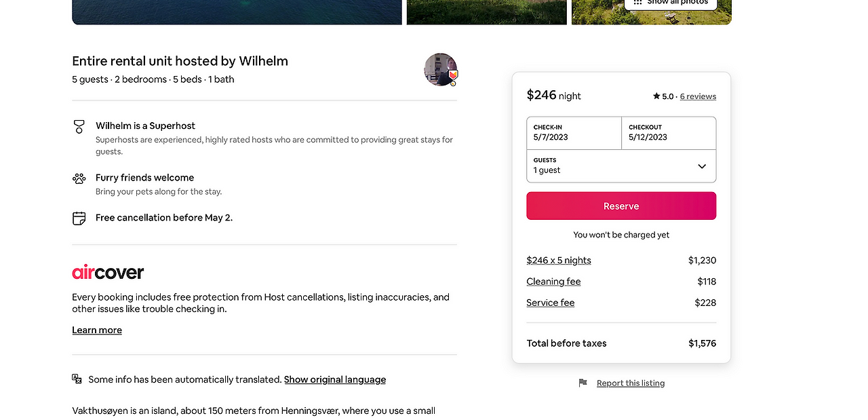868x420 pixels.
Task: Click the Show all photos button
Action: pyautogui.click(x=671, y=3)
